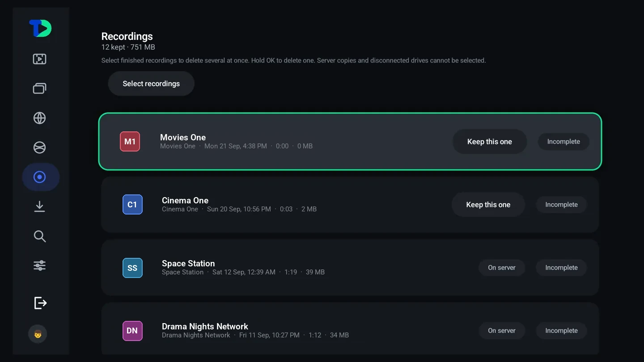Click the 'Mon 21 Sep, 4:38 PM' date
This screenshot has height=362, width=644.
point(236,146)
